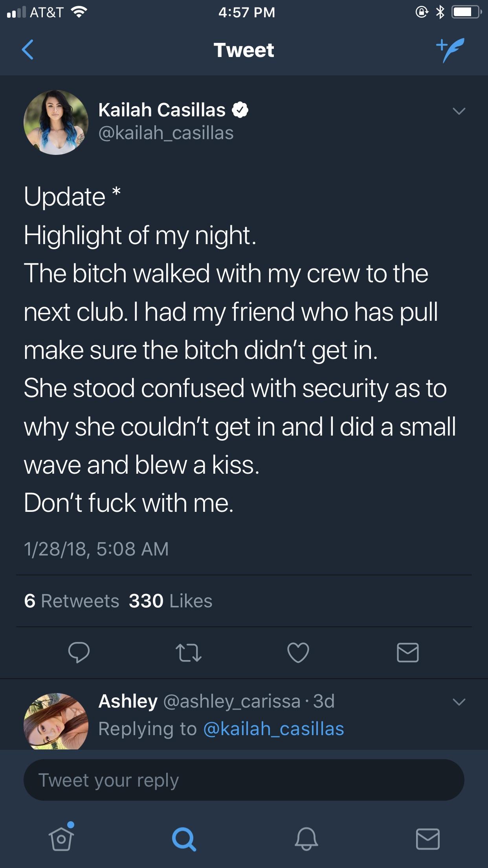View the list of 330 Likes

(x=171, y=601)
